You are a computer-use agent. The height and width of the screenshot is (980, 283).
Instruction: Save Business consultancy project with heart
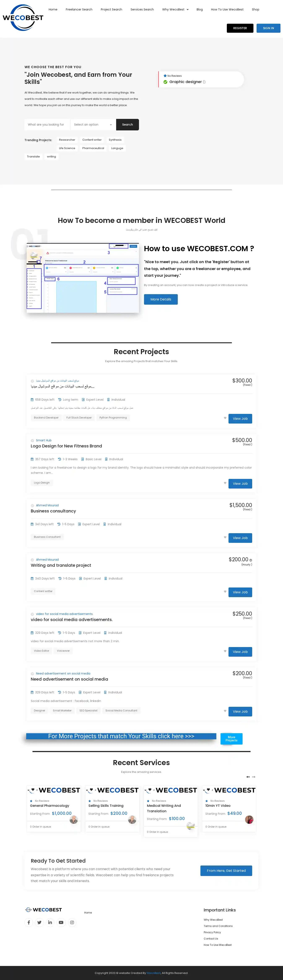click(225, 538)
